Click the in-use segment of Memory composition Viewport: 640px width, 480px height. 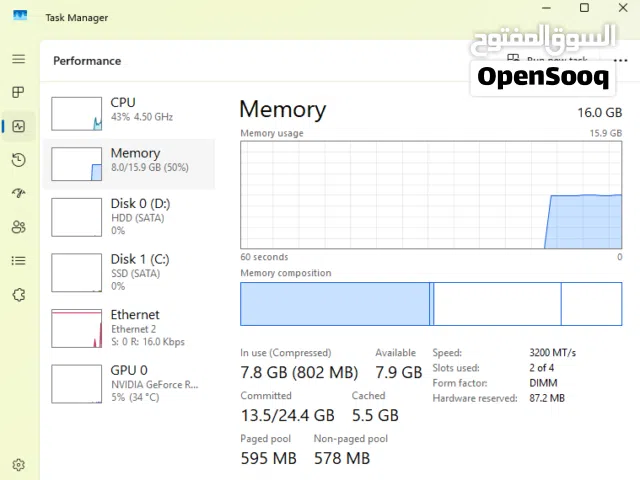(335, 304)
